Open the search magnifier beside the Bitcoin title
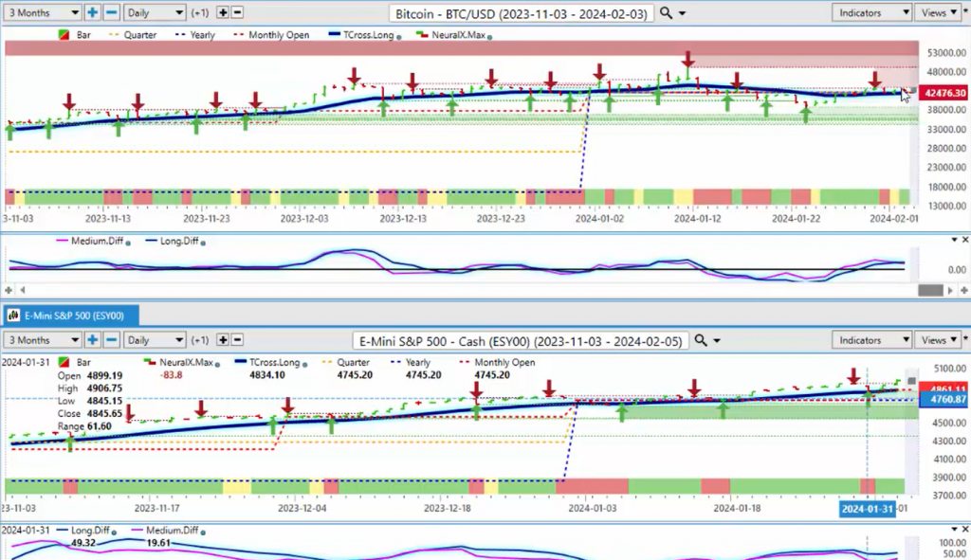This screenshot has width=971, height=560. click(x=666, y=12)
